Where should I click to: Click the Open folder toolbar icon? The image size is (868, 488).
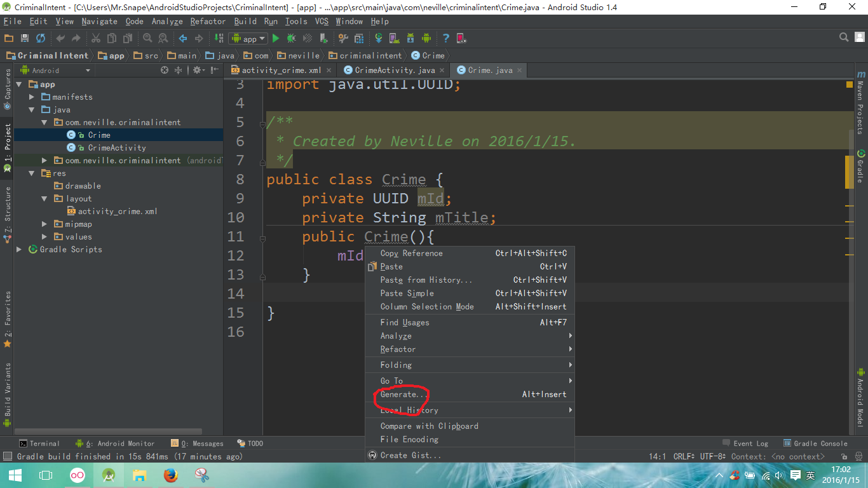coord(9,39)
